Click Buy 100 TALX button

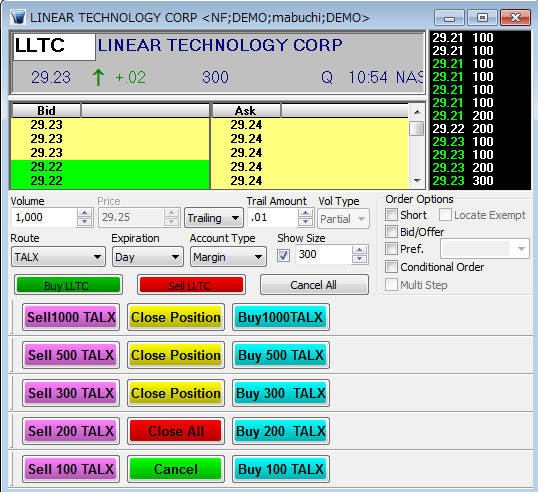click(281, 469)
